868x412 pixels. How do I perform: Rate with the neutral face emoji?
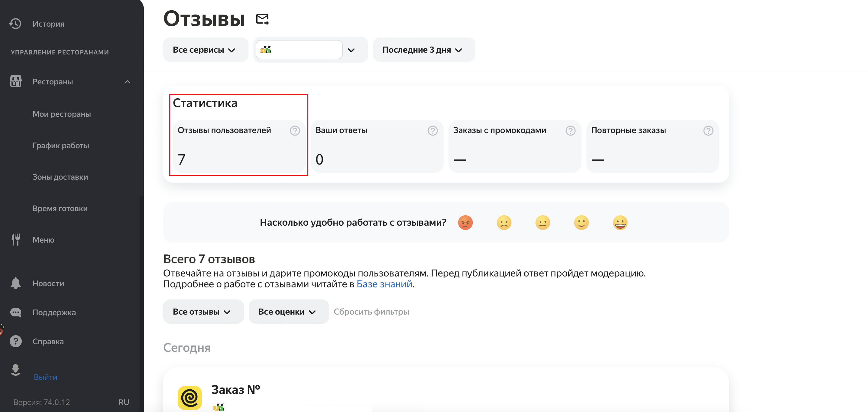[543, 223]
